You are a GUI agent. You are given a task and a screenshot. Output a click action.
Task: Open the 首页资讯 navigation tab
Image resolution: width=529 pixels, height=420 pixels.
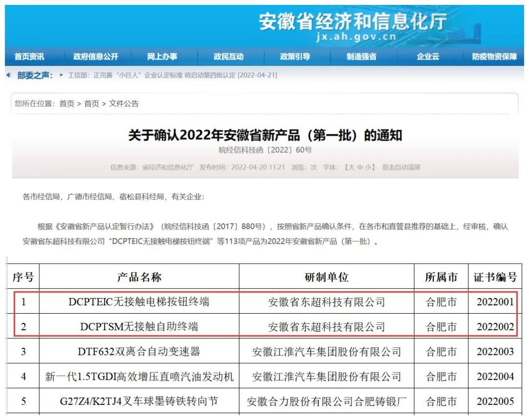(29, 56)
